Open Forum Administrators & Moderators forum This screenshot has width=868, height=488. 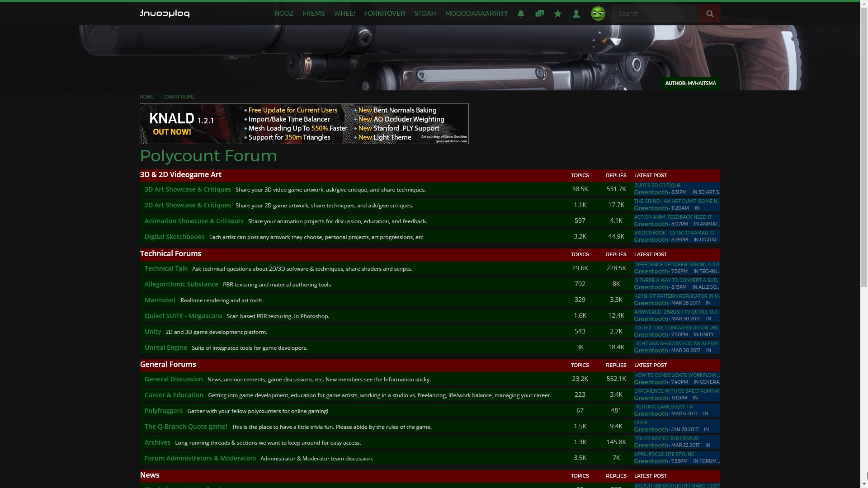[x=200, y=458]
